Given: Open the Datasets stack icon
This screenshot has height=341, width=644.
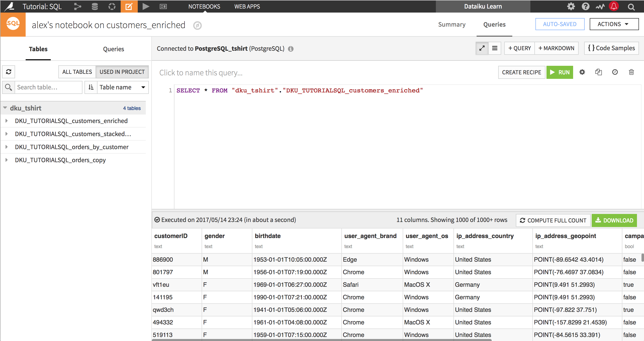Looking at the screenshot, I should [95, 7].
